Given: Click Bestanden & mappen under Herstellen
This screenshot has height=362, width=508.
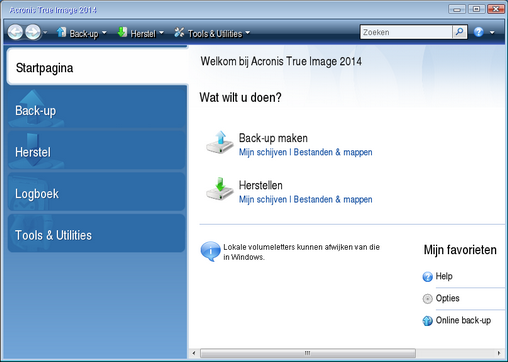Looking at the screenshot, I should pyautogui.click(x=333, y=200).
